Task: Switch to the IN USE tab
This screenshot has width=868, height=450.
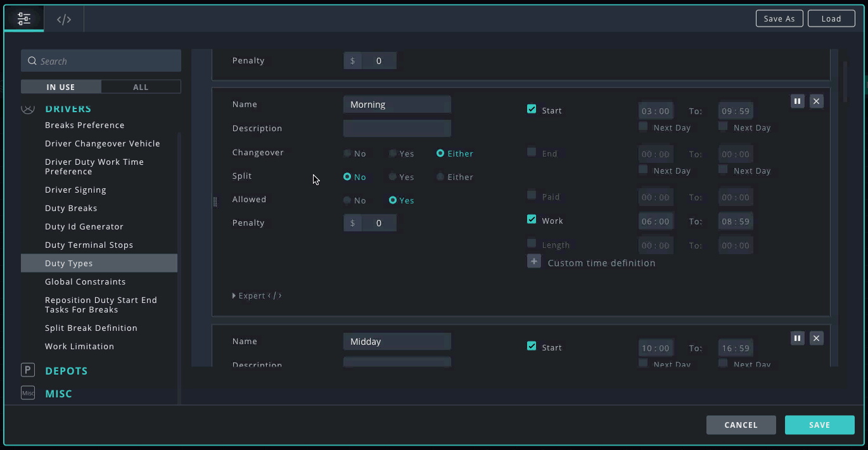Action: 61,87
